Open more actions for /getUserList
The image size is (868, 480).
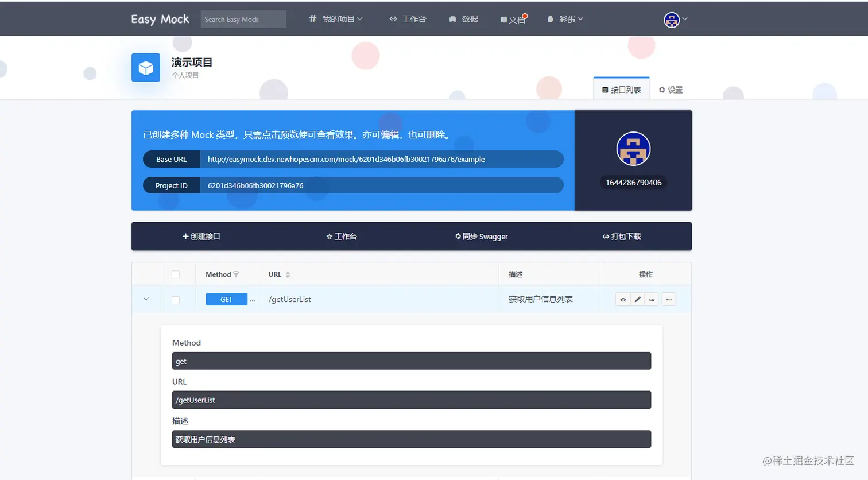click(x=669, y=299)
